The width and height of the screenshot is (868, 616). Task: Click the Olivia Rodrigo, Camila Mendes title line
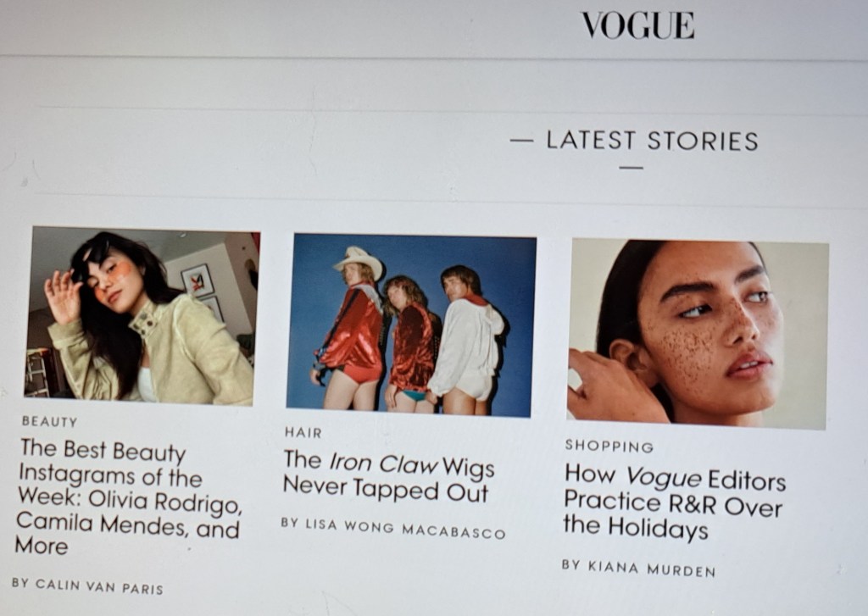point(129,512)
